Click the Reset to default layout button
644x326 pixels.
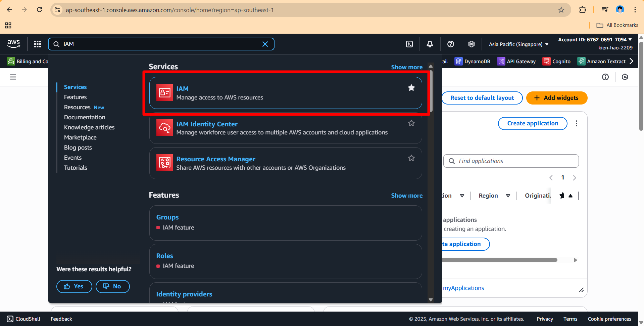(482, 98)
